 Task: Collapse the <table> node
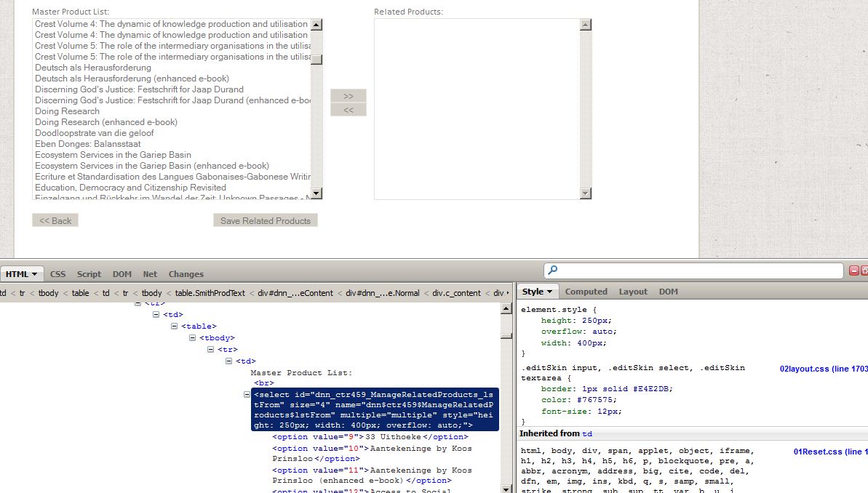click(175, 326)
